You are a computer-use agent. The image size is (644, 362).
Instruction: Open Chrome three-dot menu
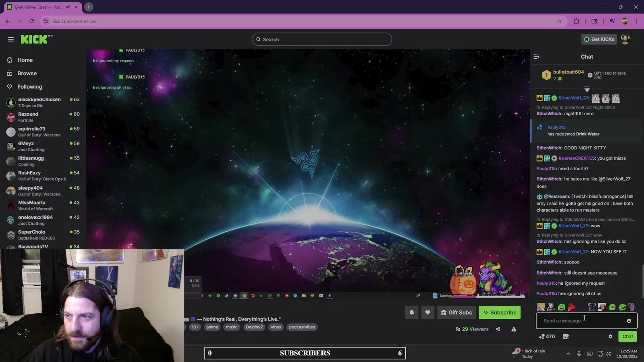point(635,21)
